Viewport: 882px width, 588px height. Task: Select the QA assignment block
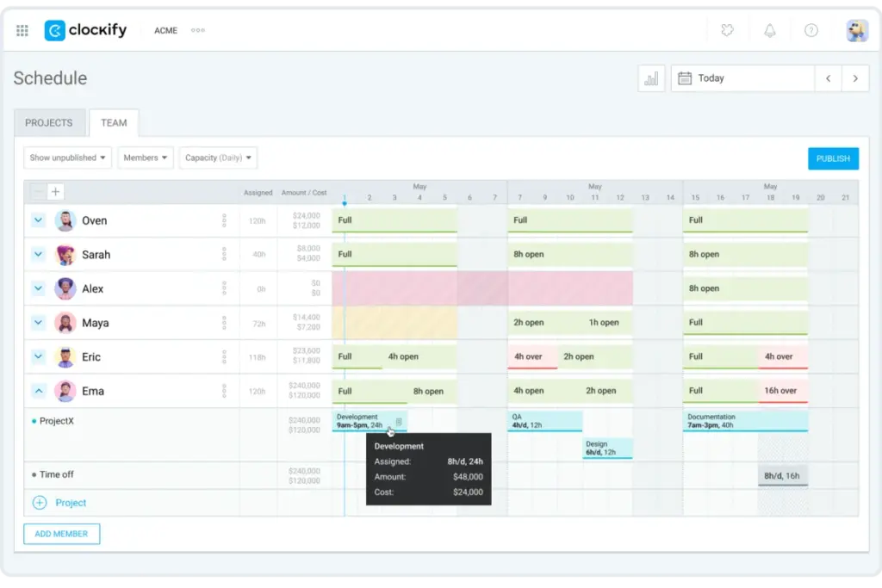pyautogui.click(x=545, y=421)
